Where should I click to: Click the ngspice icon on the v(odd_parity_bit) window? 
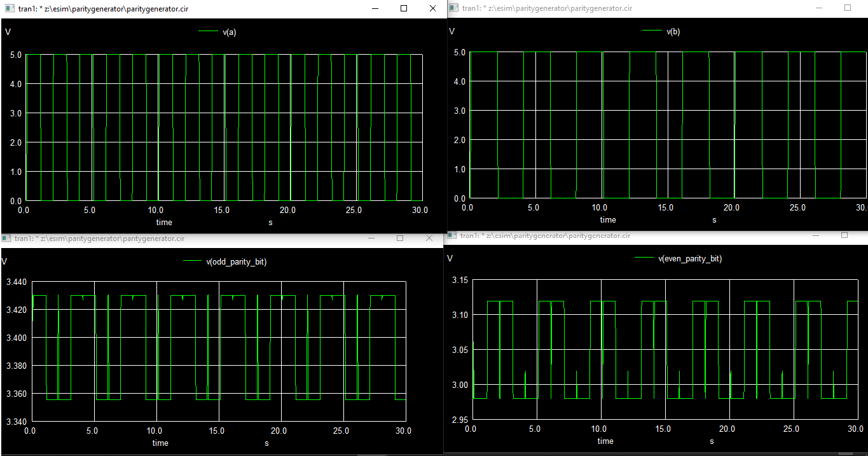[x=7, y=238]
